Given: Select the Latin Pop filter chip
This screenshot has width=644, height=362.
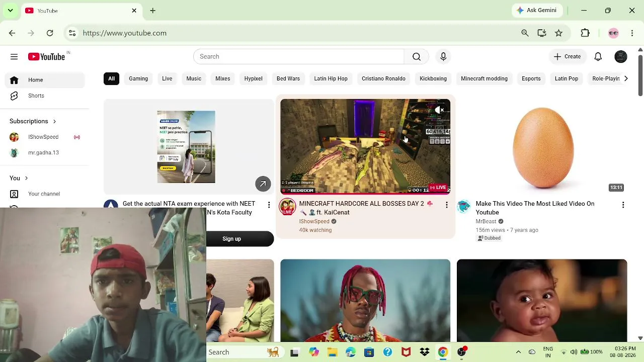Looking at the screenshot, I should pyautogui.click(x=567, y=79).
